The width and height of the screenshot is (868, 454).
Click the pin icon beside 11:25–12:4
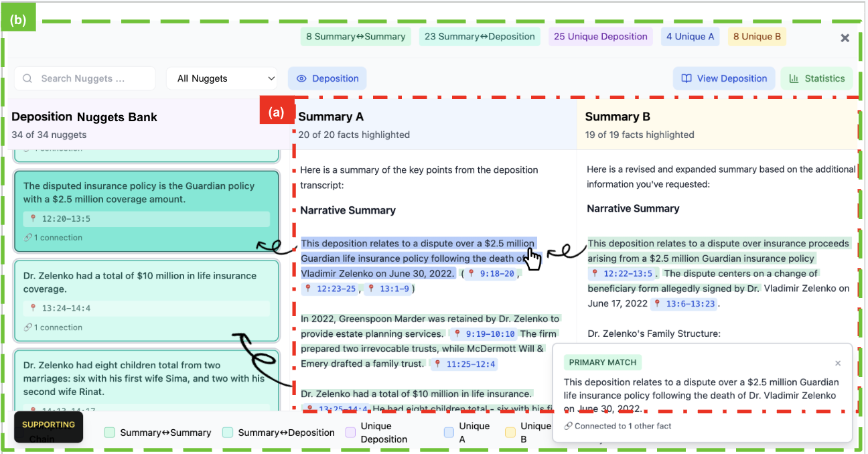click(x=437, y=364)
